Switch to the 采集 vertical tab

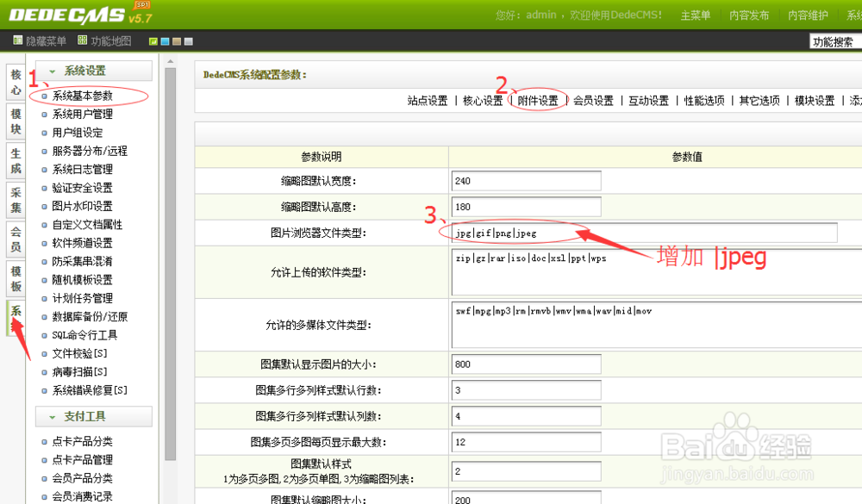pos(16,200)
